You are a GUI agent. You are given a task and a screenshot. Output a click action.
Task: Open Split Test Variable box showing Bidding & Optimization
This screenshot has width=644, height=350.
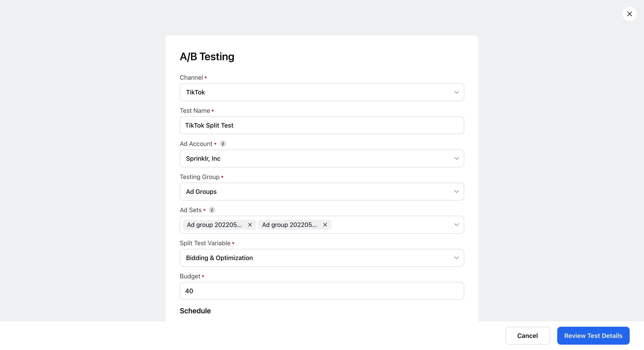point(322,258)
